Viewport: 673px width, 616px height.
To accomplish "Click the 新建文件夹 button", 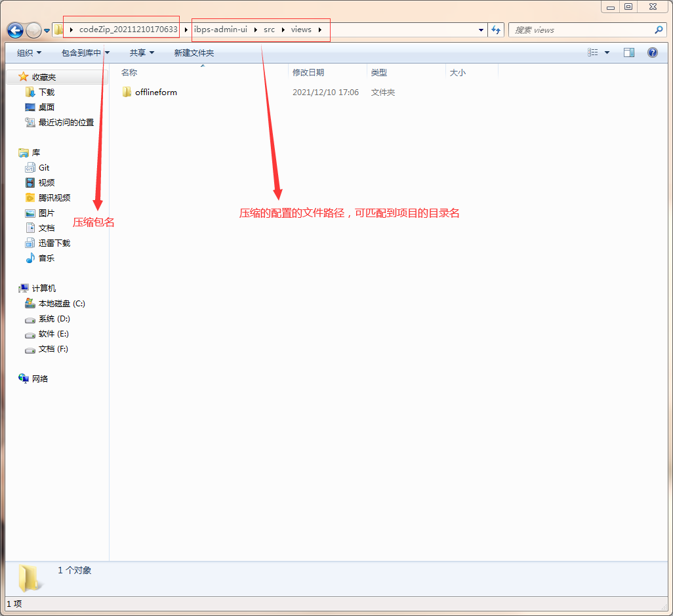I will tap(194, 52).
